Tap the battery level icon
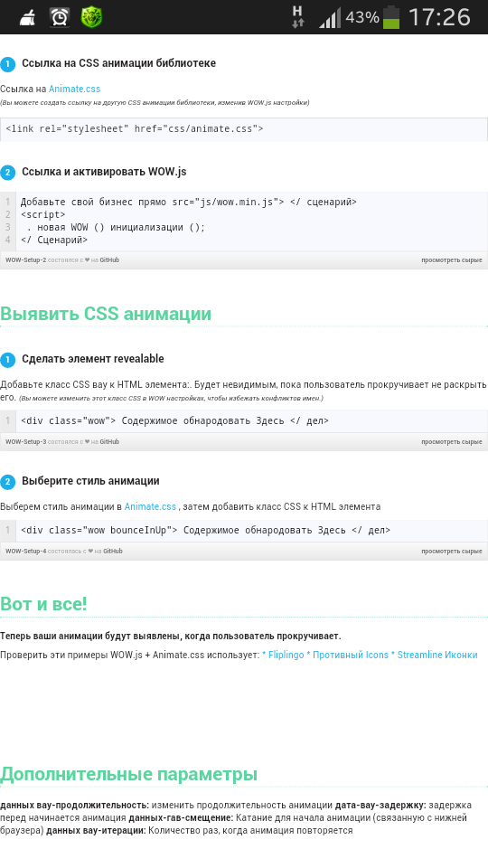Viewport: 488px width, 868px height. click(391, 17)
